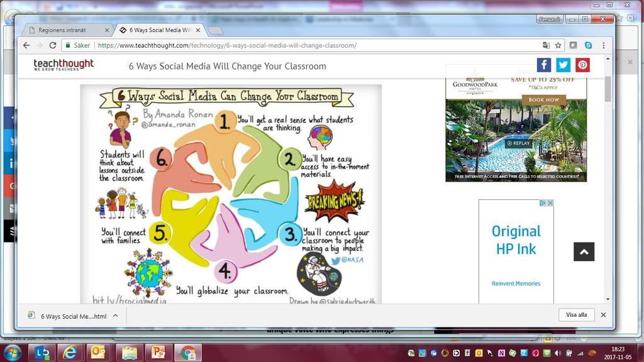
Task: Open Chrome's three-dot menu
Action: (x=603, y=45)
